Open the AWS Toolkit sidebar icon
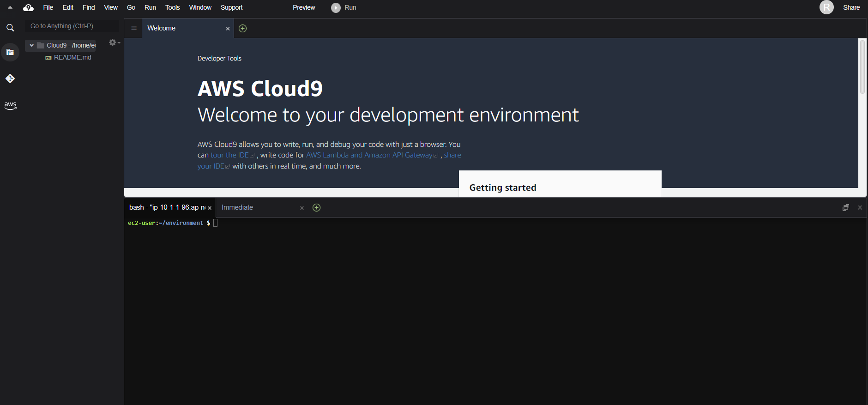The image size is (868, 405). [x=10, y=105]
